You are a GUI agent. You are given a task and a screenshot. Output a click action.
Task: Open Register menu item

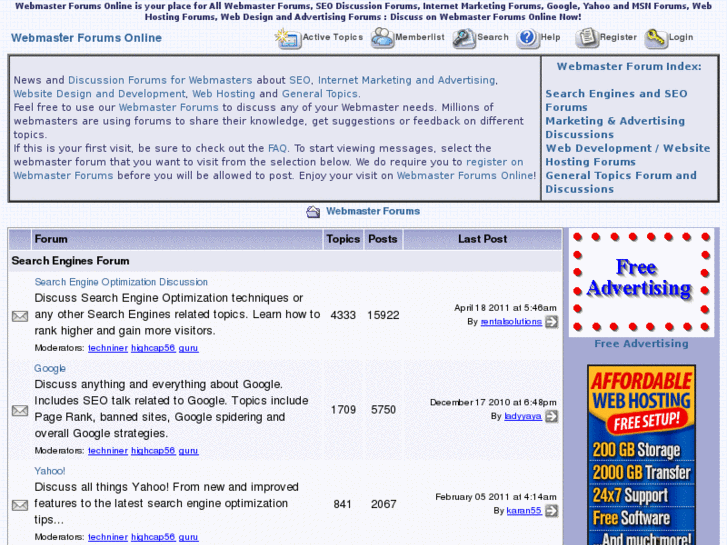point(618,37)
